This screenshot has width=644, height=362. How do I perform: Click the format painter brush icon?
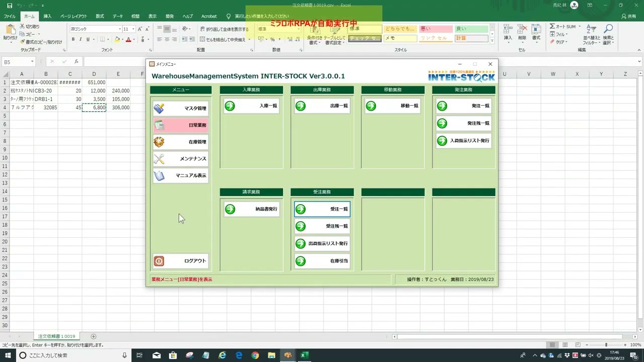tap(22, 42)
